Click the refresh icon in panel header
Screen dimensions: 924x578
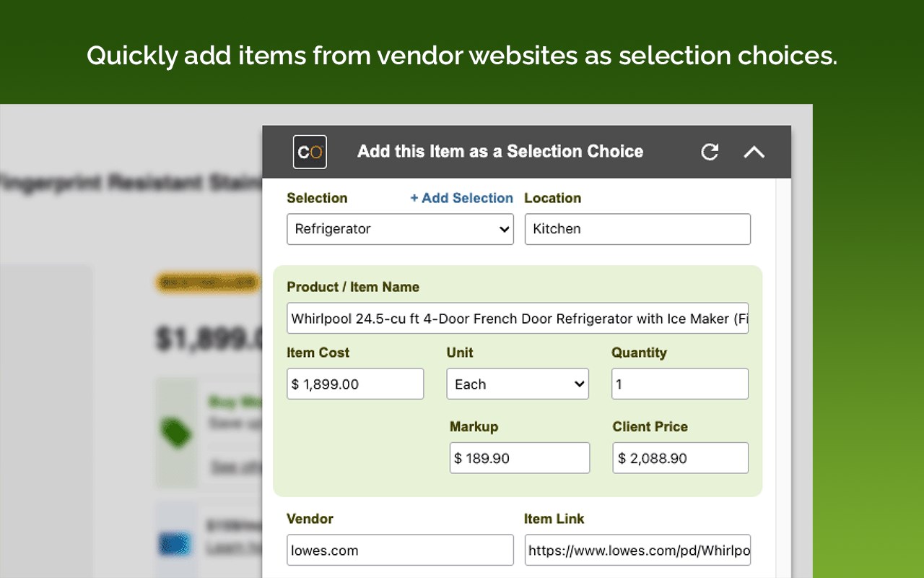(710, 152)
